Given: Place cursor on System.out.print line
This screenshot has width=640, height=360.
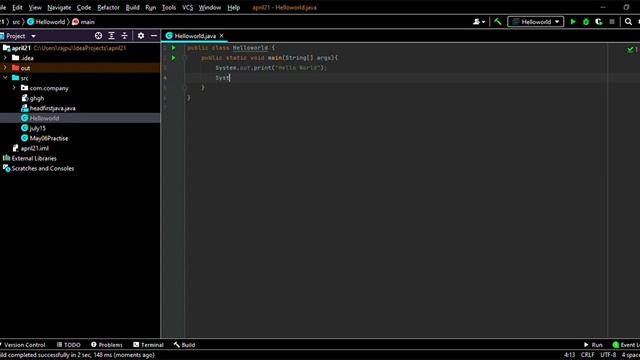Looking at the screenshot, I should tap(271, 68).
